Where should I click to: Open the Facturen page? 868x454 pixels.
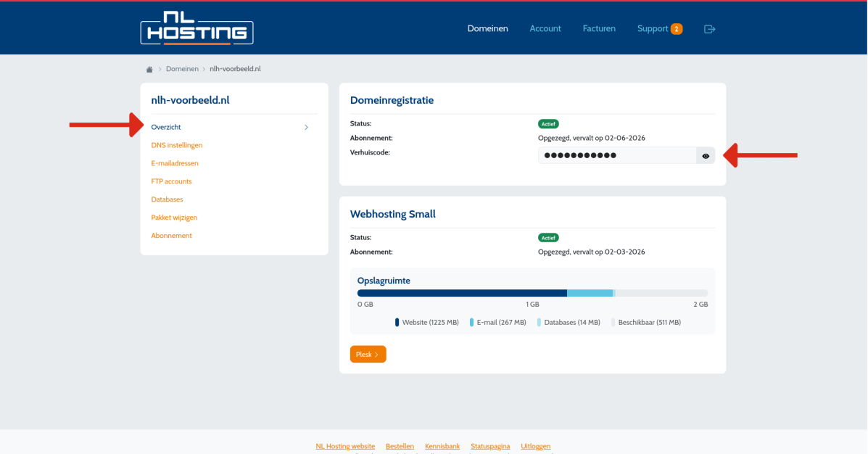599,29
